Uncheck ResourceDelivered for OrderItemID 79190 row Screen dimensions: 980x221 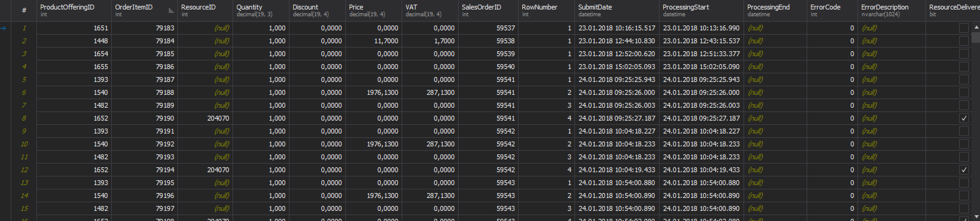point(964,118)
